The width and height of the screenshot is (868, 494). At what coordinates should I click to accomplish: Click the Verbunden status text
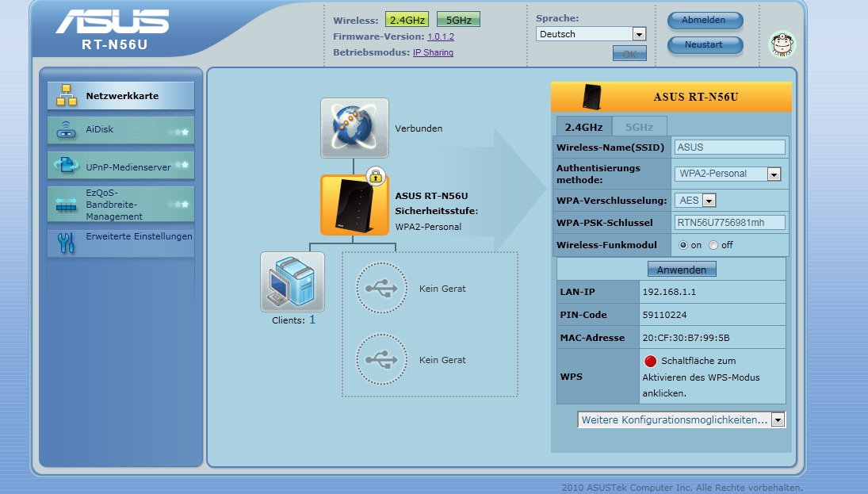tap(419, 128)
